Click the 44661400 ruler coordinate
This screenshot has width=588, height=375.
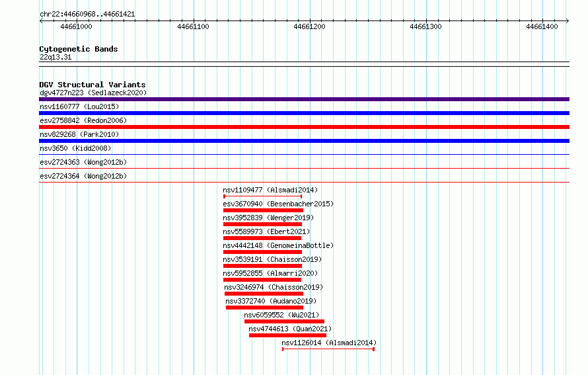542,26
